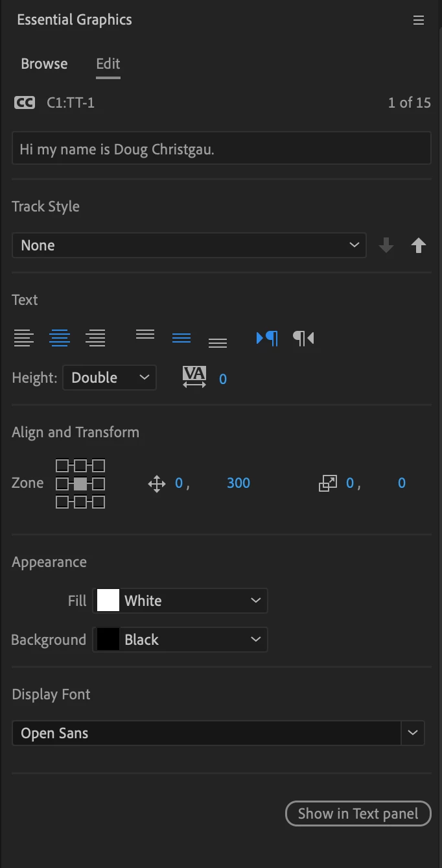Viewport: 442px width, 868px height.
Task: Click the push down track style arrow
Action: click(x=386, y=245)
